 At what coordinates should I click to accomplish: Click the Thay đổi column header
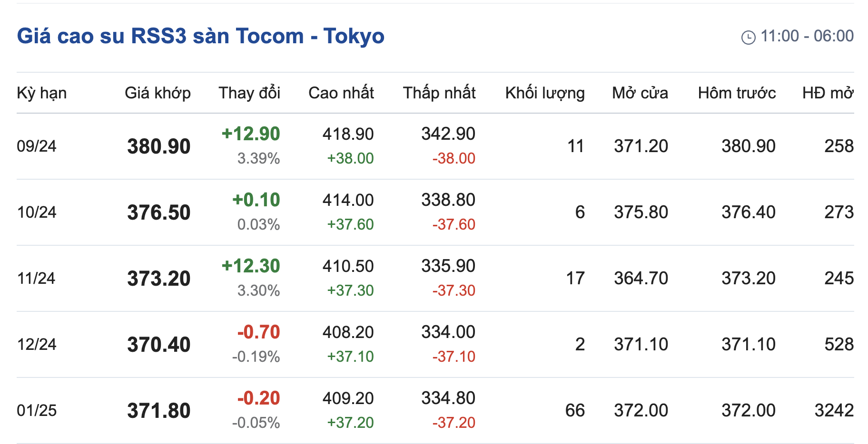click(x=249, y=93)
